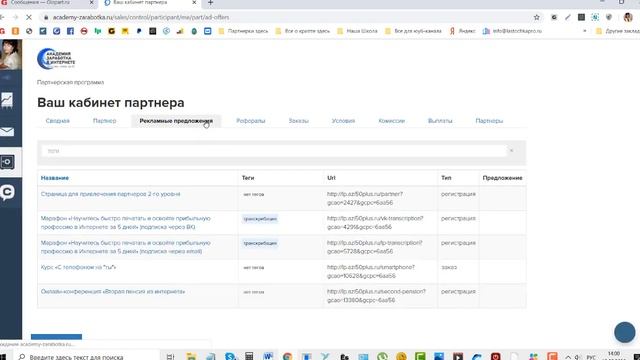This screenshot has height=360, width=640.
Task: Open the info@lastochkapro.ru bookmark
Action: coord(512,31)
